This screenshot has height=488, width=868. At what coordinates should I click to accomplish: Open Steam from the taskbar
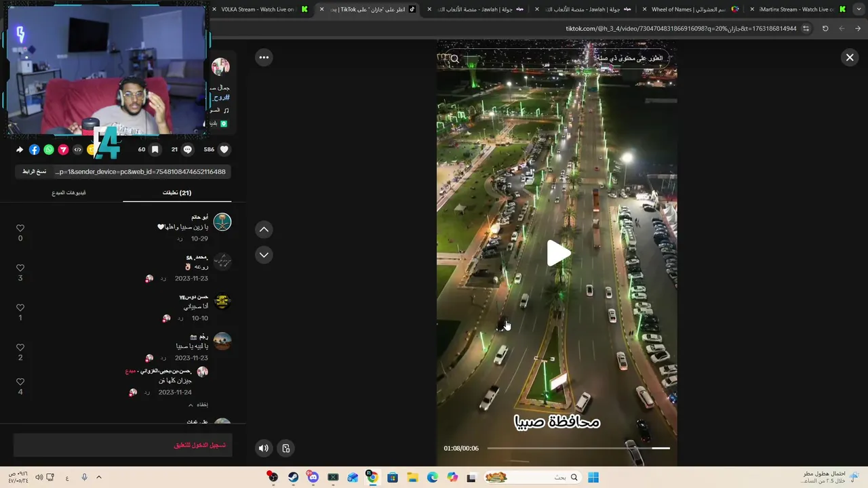(293, 477)
